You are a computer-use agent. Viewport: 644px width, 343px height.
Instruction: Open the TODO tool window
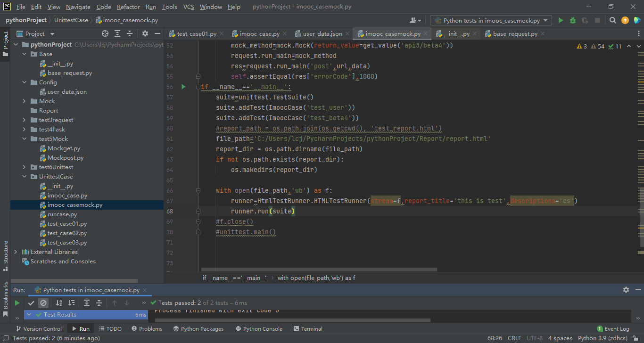click(110, 328)
